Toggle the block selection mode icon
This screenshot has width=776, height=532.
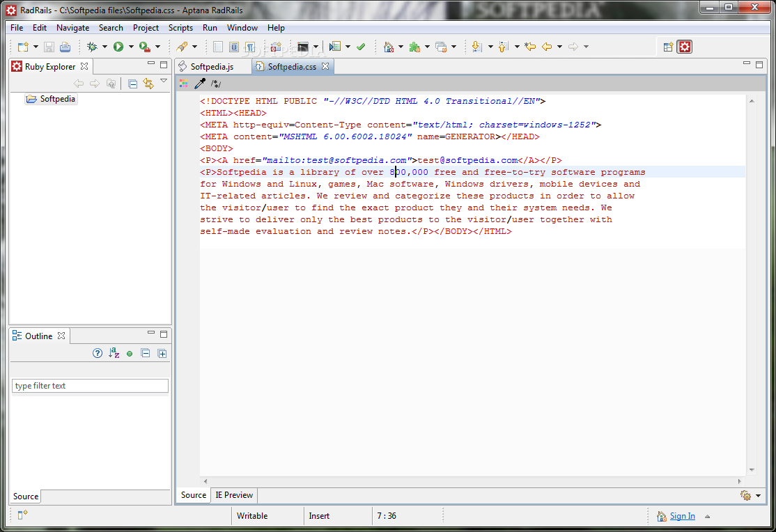234,47
